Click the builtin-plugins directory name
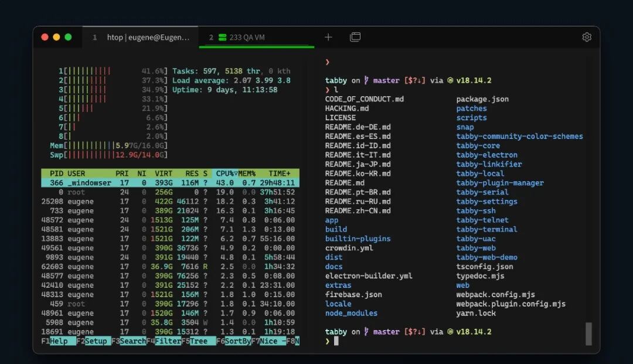 pos(358,239)
